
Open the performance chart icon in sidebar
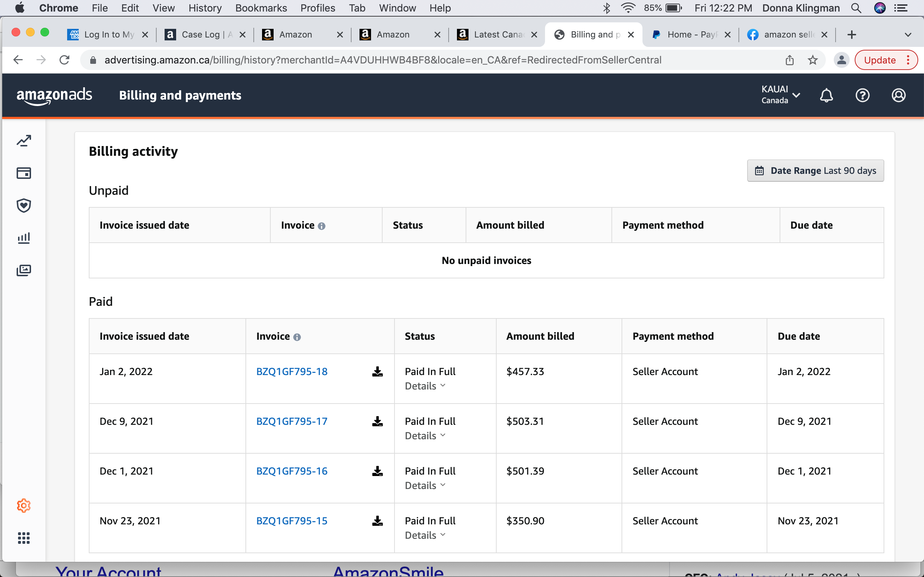(24, 140)
